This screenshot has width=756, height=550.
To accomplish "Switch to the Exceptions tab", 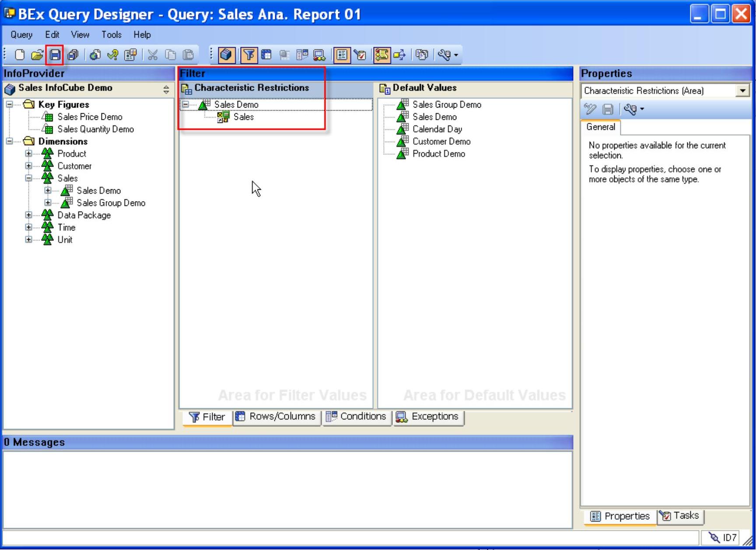I will (428, 417).
